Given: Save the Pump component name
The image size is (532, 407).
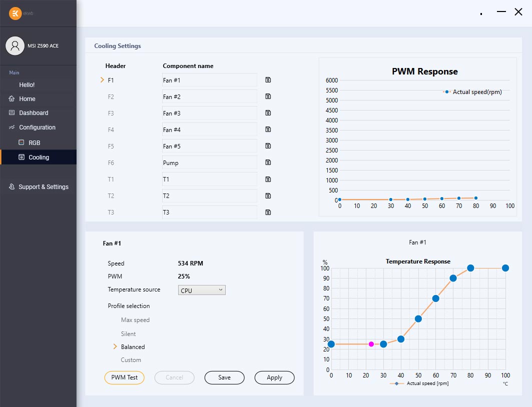Looking at the screenshot, I should (x=268, y=162).
